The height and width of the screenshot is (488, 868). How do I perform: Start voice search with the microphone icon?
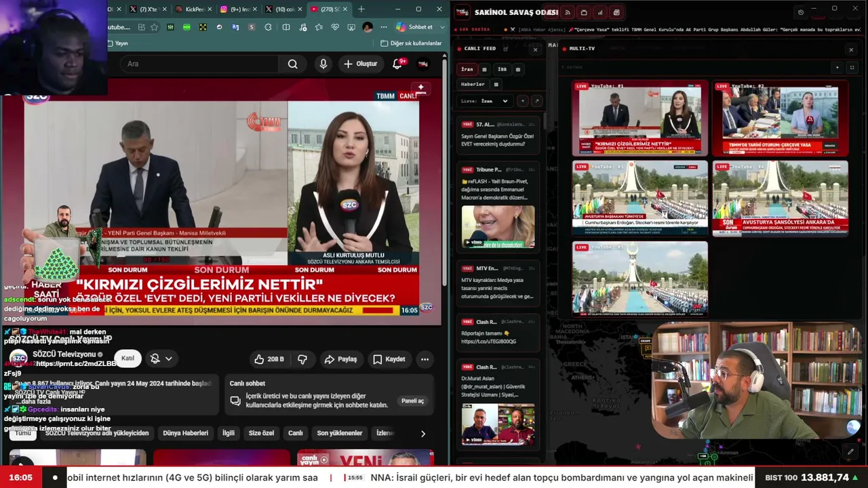pyautogui.click(x=323, y=64)
